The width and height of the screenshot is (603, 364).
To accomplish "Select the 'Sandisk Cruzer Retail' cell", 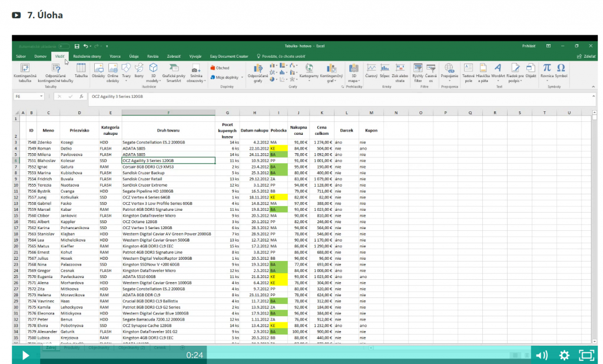I will [168, 179].
